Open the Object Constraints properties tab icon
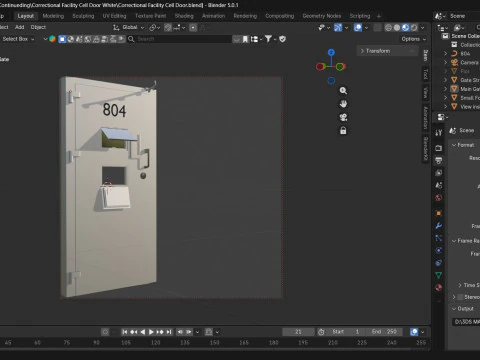Viewport: 480px width, 360px height. pyautogui.click(x=439, y=263)
